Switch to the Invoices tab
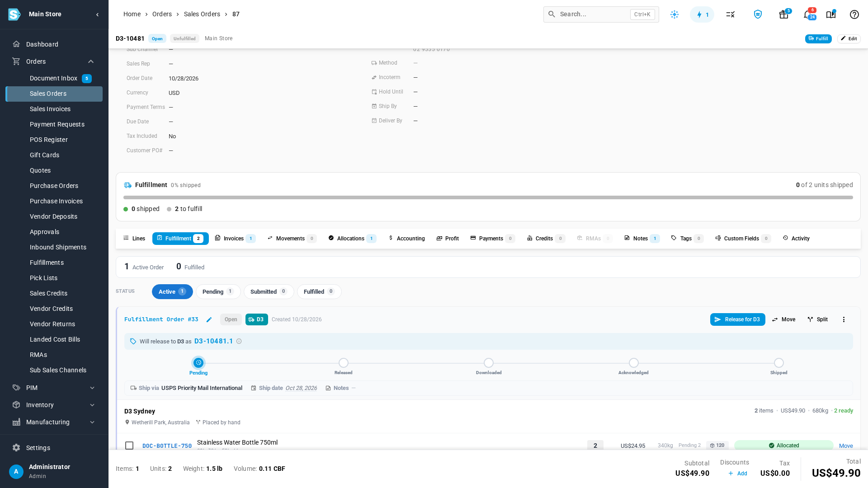This screenshot has height=488, width=868. click(235, 239)
